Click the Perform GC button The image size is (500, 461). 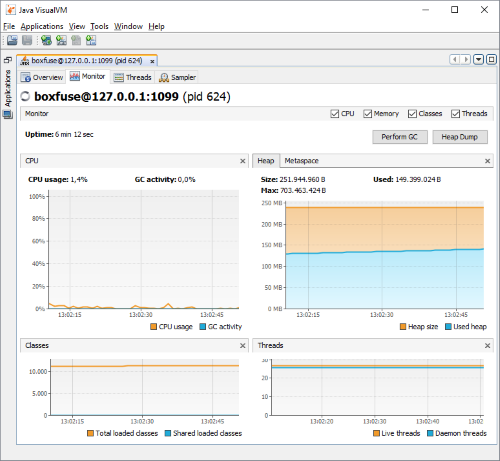[x=400, y=137]
